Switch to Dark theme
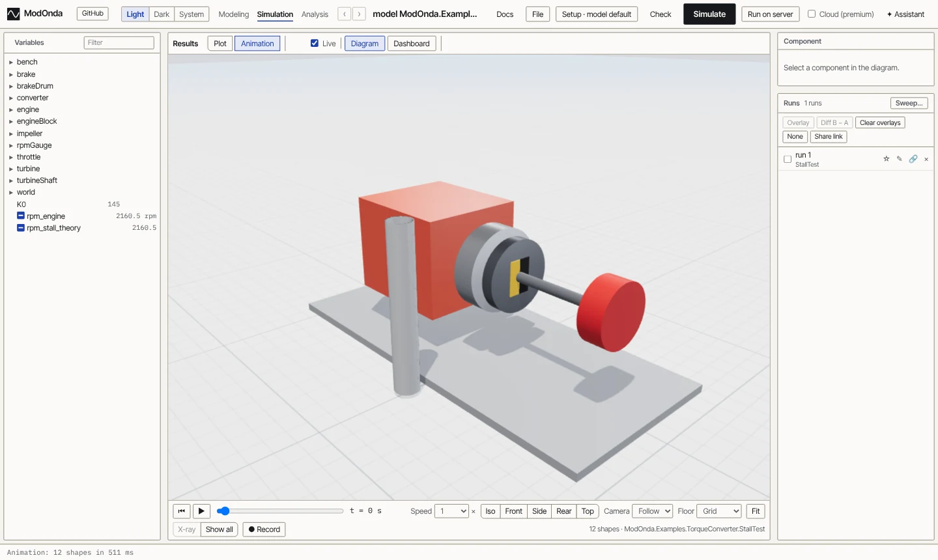The image size is (938, 560). point(162,14)
